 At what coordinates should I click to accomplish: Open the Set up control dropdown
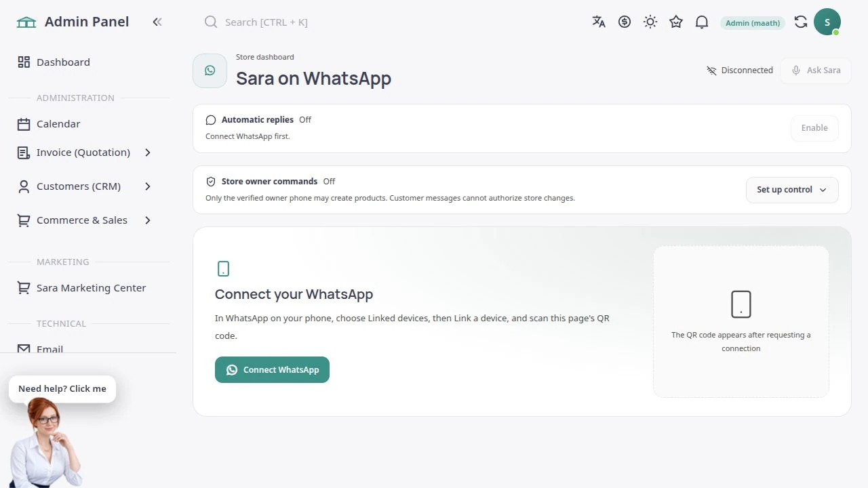(792, 190)
